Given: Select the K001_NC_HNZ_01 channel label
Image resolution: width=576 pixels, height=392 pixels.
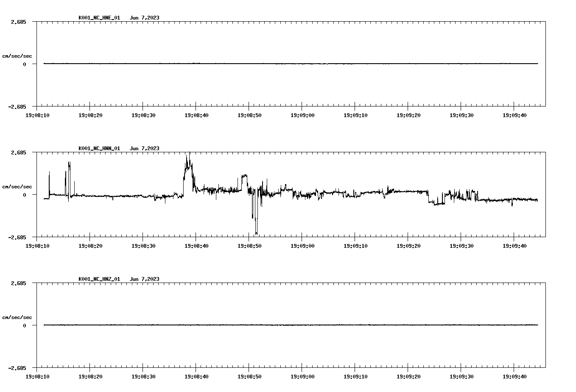Looking at the screenshot, I should 98,279.
